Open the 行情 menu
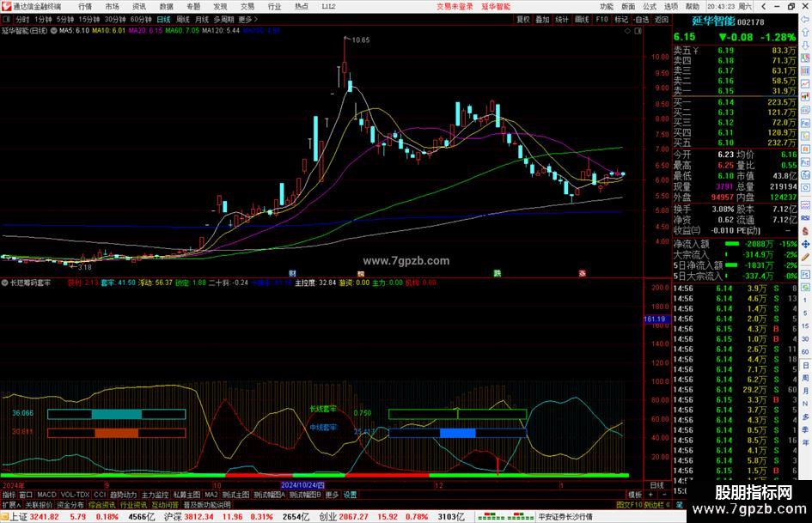The width and height of the screenshot is (812, 523). coord(85,7)
